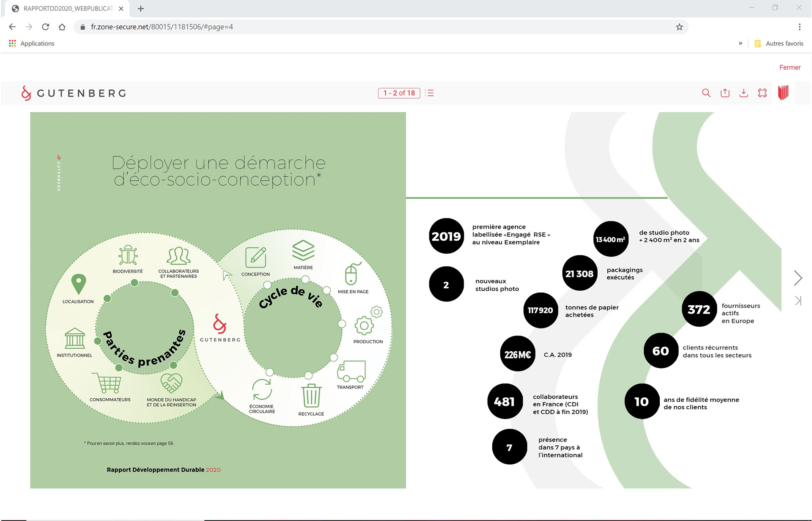Click the 117920 tonnes de papier circle
The height and width of the screenshot is (521, 812).
tap(540, 310)
